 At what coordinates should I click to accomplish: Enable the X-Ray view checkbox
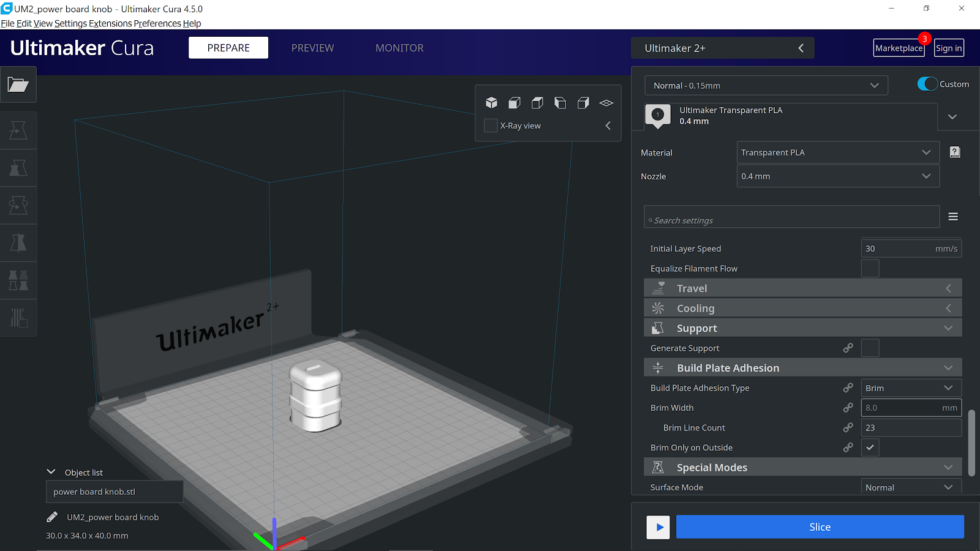[x=491, y=126]
